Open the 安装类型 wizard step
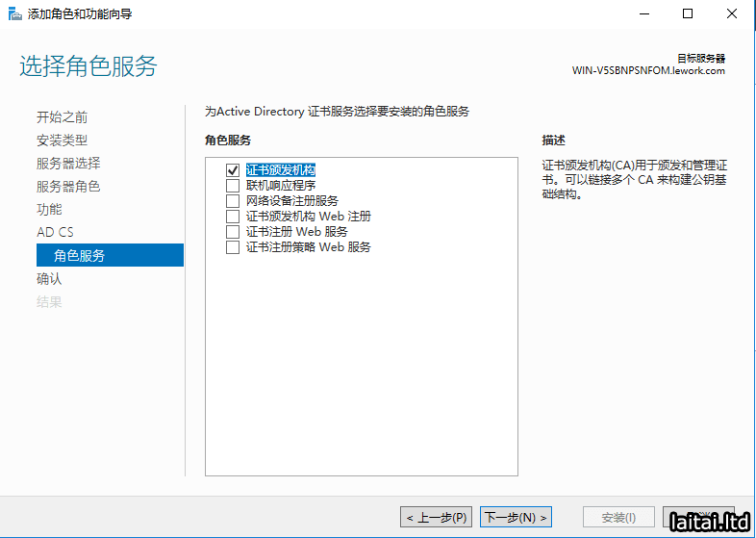The height and width of the screenshot is (538, 756). (x=62, y=141)
